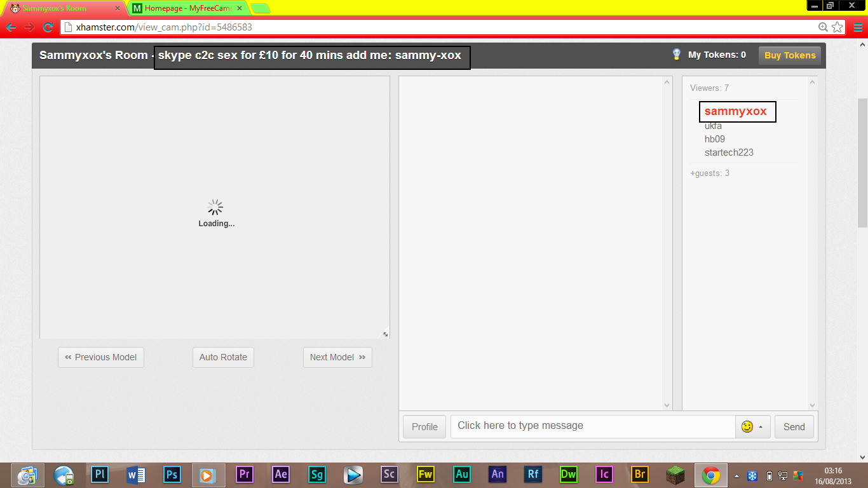The height and width of the screenshot is (488, 868).
Task: Click the snowflake icon in the system tray
Action: click(x=752, y=475)
